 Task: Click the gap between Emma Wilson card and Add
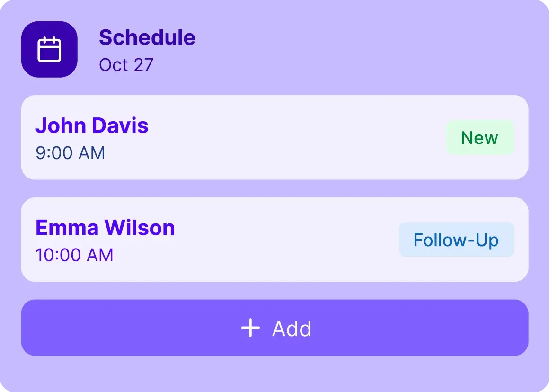click(274, 291)
